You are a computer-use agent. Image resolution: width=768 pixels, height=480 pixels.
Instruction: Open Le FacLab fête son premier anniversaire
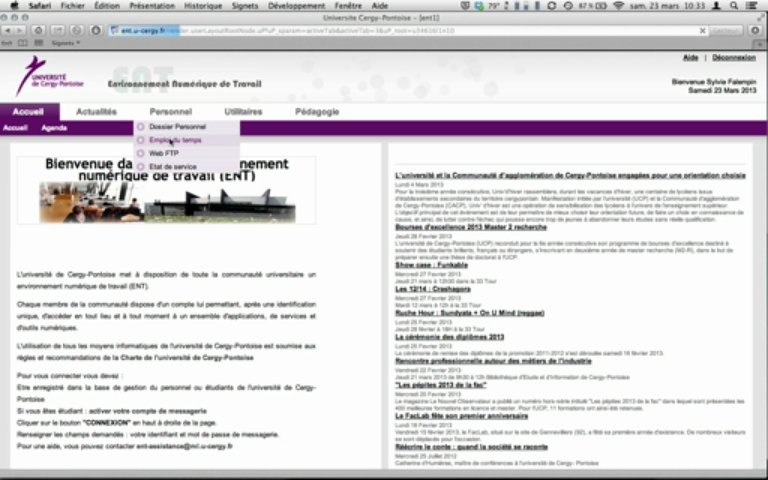tap(462, 416)
